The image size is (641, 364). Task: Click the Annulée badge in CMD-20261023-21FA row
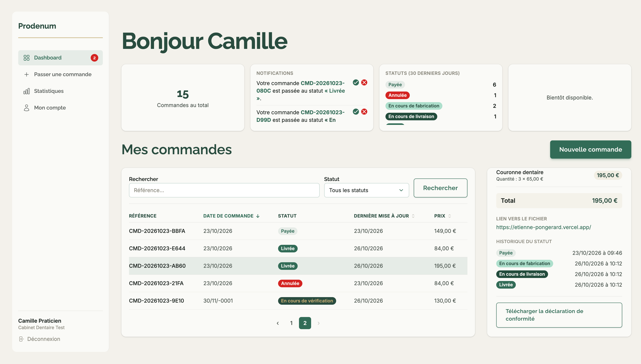(290, 283)
